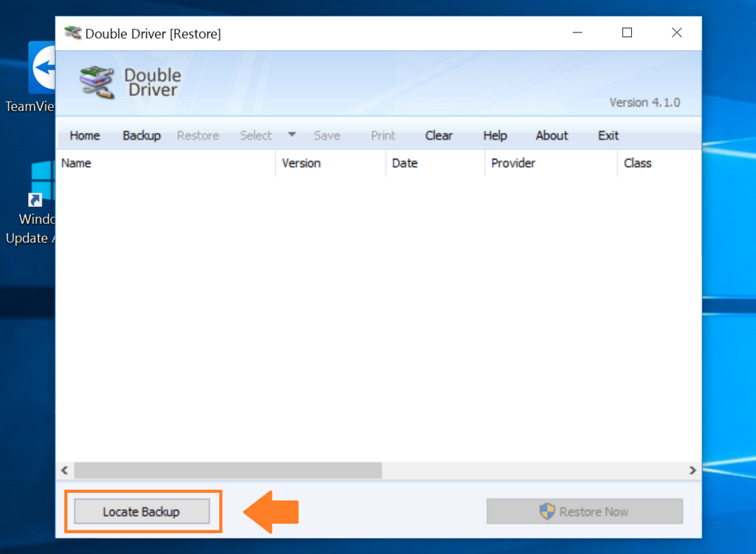Click the Locate Backup button
756x554 pixels.
(x=142, y=511)
